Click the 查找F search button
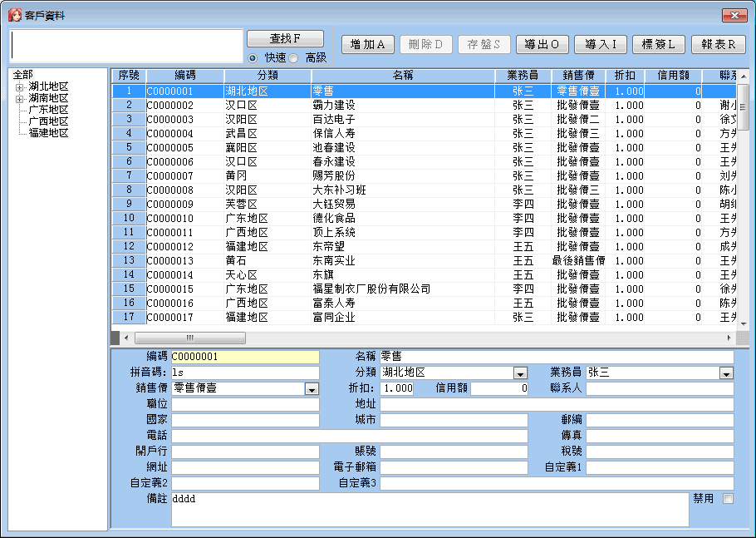Image resolution: width=756 pixels, height=538 pixels. 285,38
